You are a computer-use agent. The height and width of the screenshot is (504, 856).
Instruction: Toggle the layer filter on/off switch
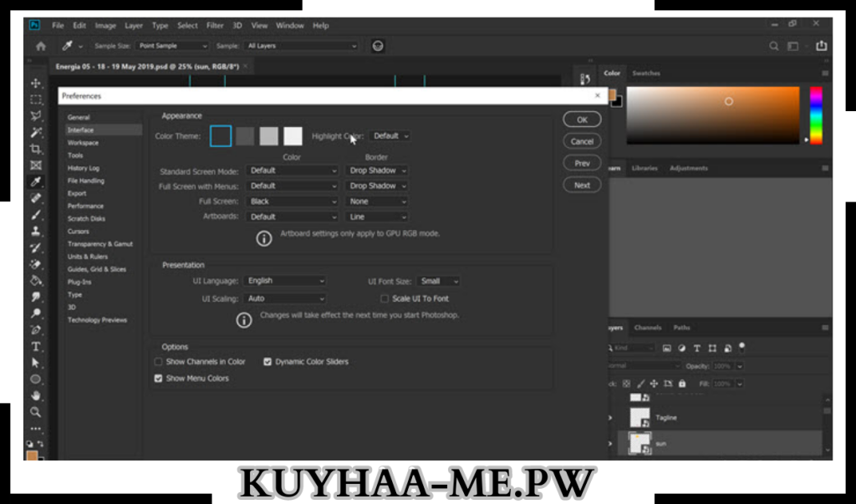point(741,347)
